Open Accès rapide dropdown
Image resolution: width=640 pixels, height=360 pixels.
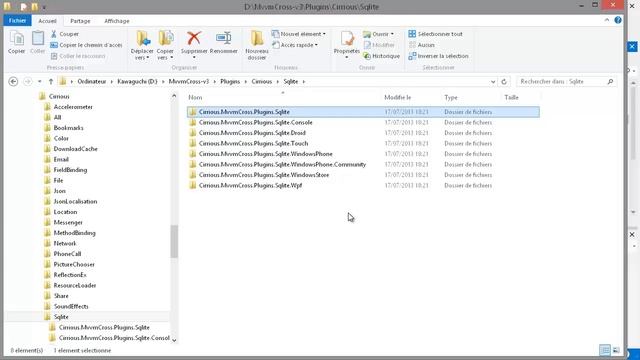click(x=295, y=45)
